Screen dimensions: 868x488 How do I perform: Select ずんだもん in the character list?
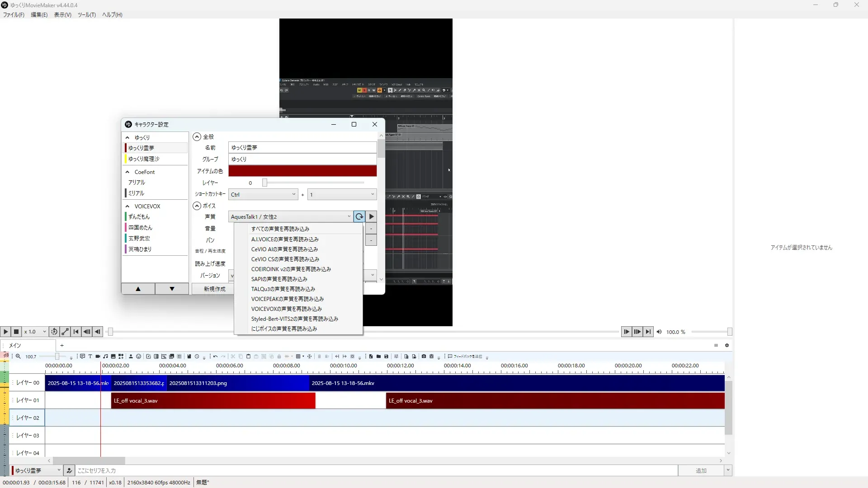click(x=139, y=217)
